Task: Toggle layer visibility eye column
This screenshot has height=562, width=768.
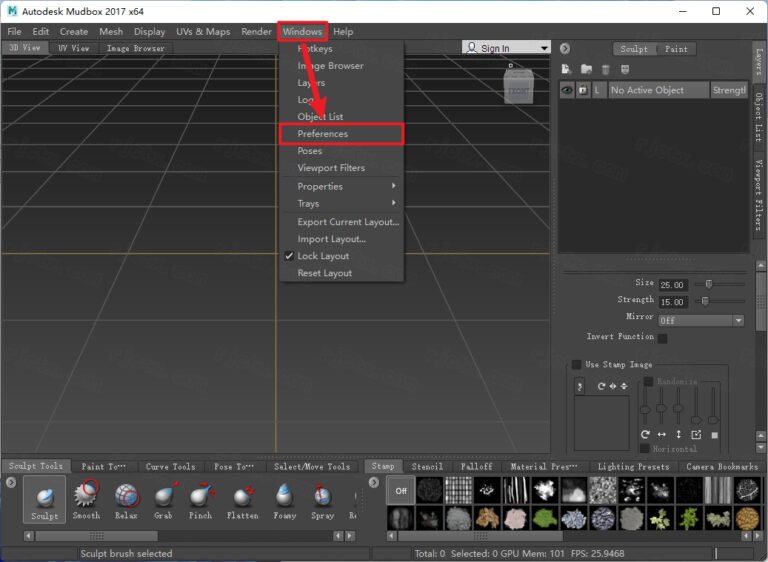Action: pos(567,90)
